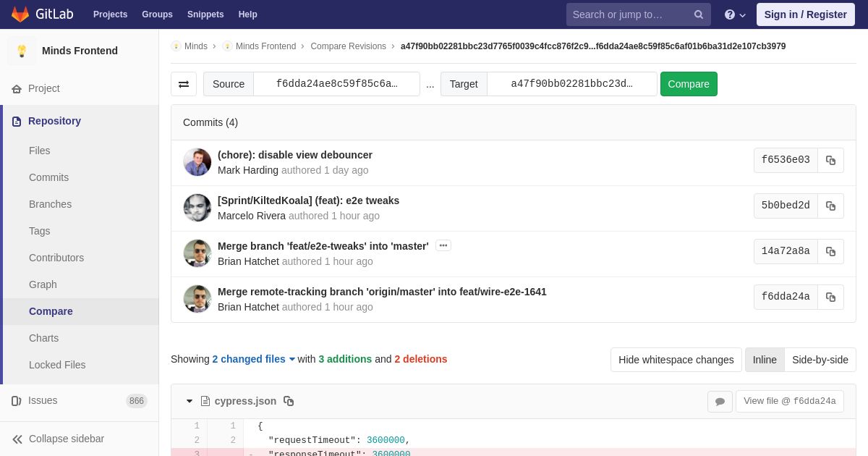This screenshot has height=456, width=868.
Task: Click the search magnifier icon
Action: click(698, 14)
